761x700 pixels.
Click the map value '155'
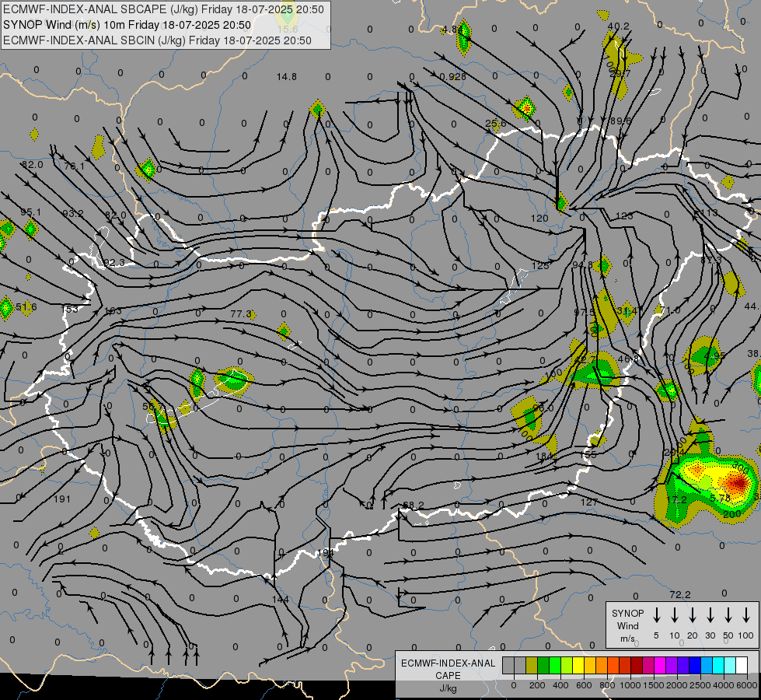[x=588, y=455]
